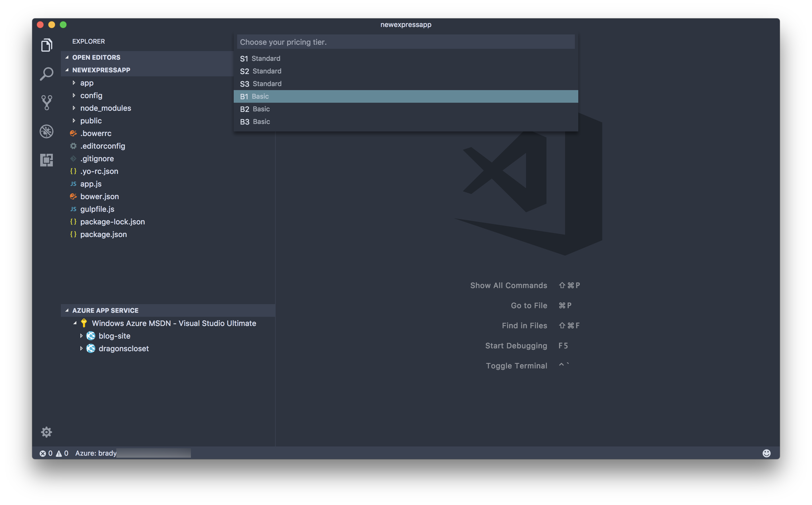Open package.json file
The height and width of the screenshot is (505, 812).
point(104,234)
